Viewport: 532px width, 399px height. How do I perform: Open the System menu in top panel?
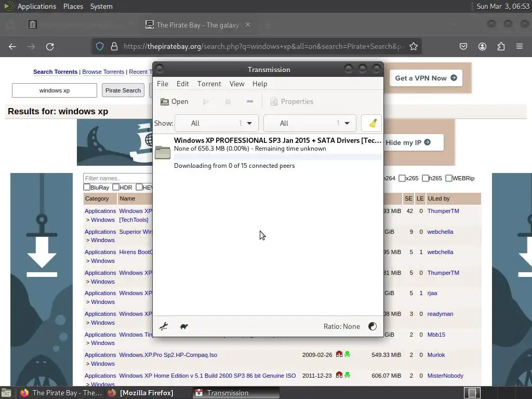click(101, 6)
